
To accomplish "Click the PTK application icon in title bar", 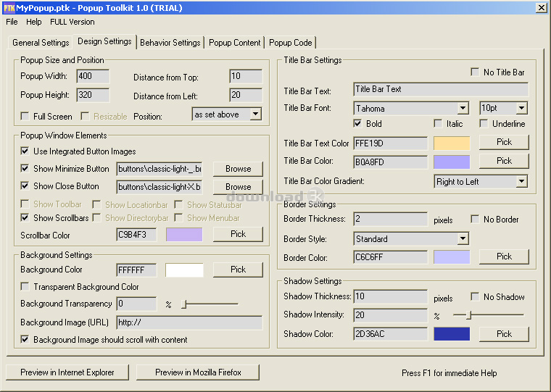I will 9,8.
